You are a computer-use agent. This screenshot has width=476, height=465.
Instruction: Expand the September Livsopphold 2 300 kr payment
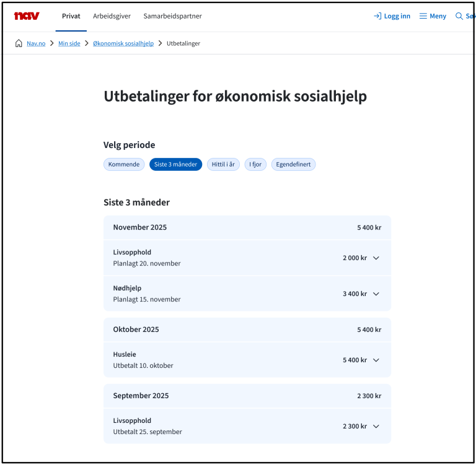(x=376, y=427)
